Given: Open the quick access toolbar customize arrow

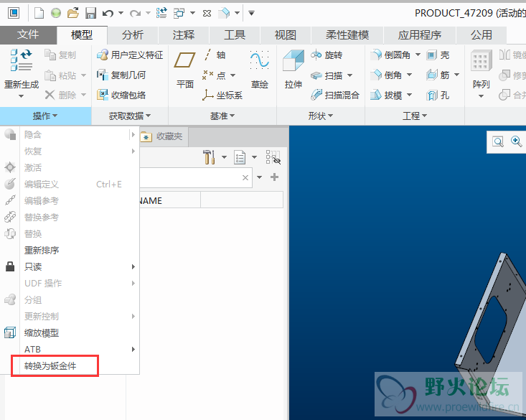Looking at the screenshot, I should pyautogui.click(x=251, y=14).
